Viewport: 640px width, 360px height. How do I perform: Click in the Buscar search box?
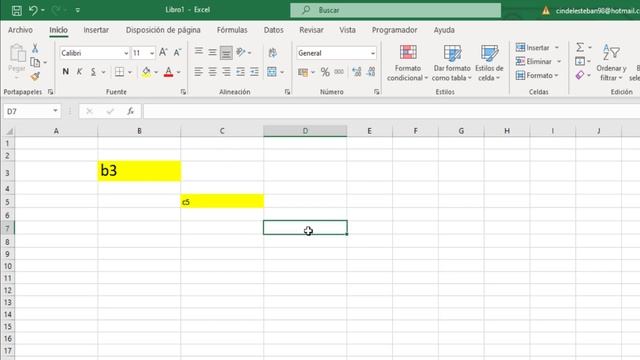point(396,10)
